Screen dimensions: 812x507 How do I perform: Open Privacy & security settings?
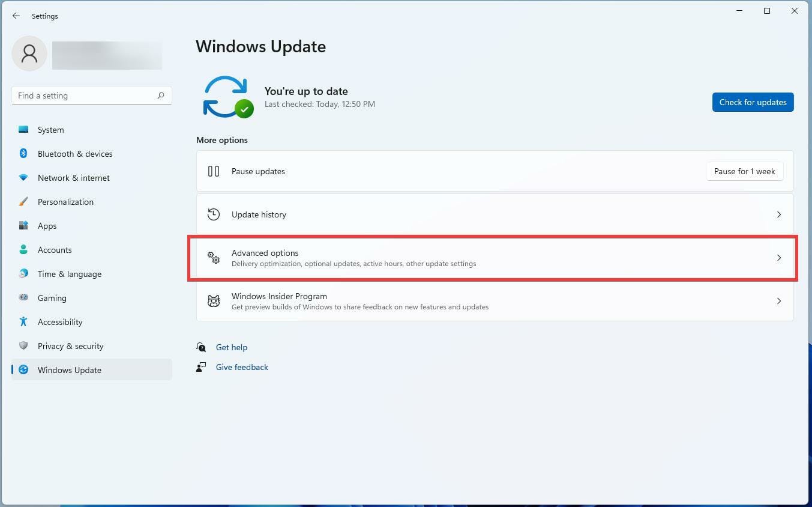click(x=70, y=346)
